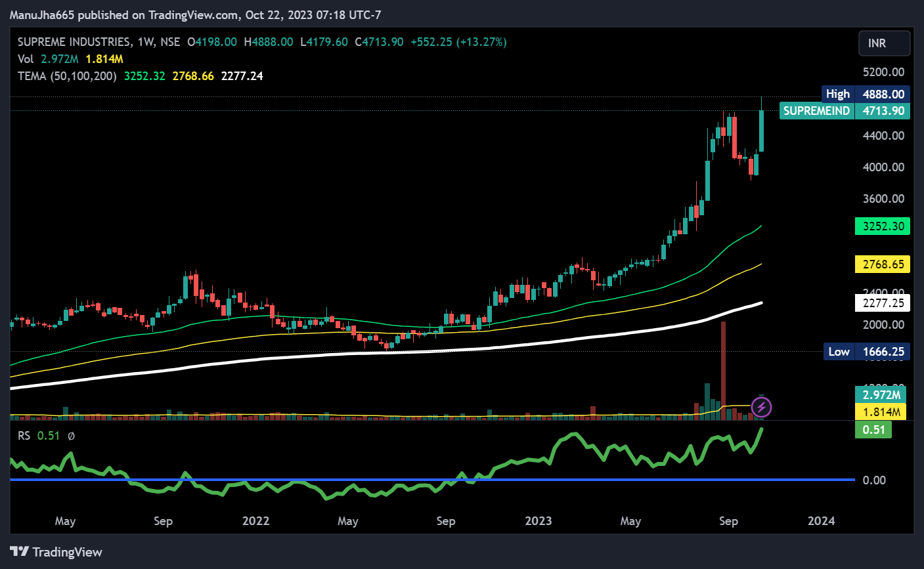
Task: Click the C4713.90 close value
Action: pos(379,42)
